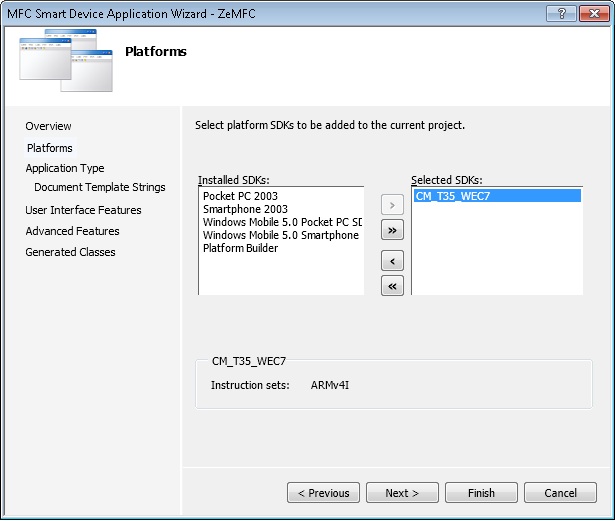This screenshot has width=615, height=521.
Task: Click the Next button
Action: (x=402, y=493)
